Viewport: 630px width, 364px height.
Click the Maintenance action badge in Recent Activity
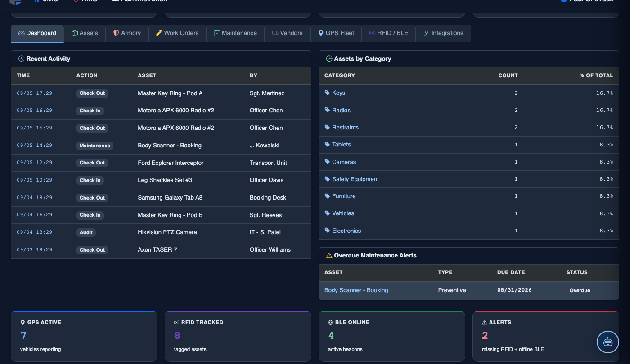click(94, 146)
